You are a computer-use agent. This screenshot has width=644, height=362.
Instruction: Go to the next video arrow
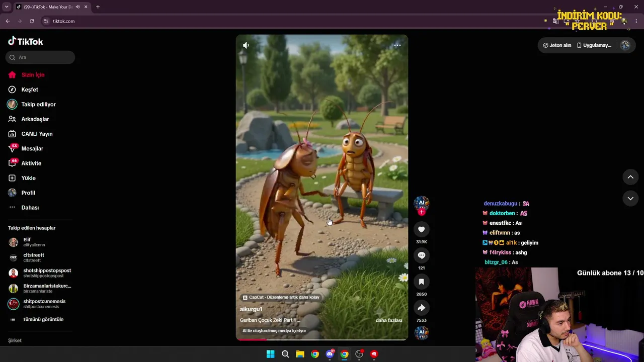coord(630,199)
